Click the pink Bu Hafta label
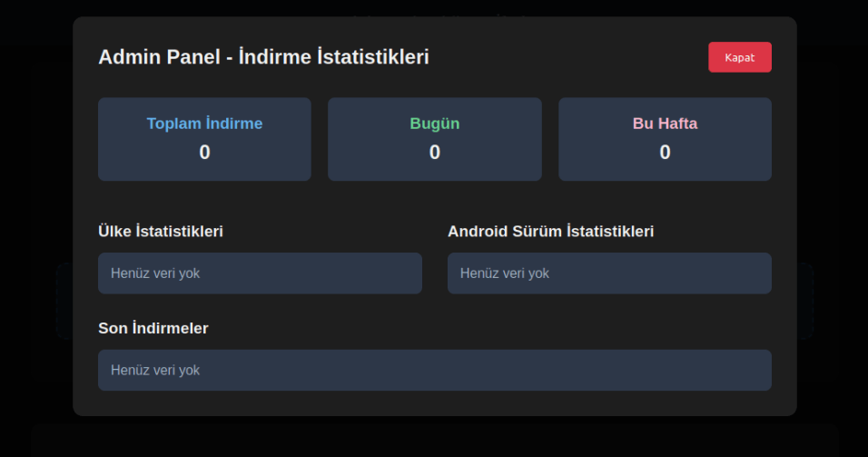 coord(665,124)
